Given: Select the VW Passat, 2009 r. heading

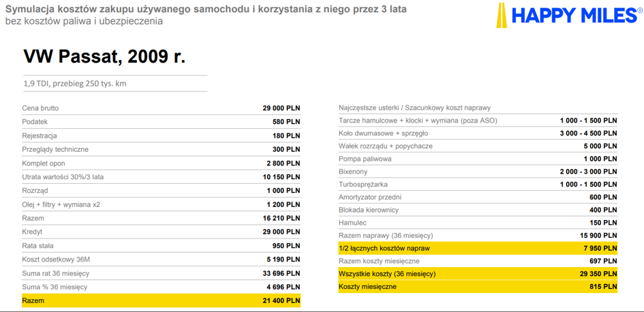Looking at the screenshot, I should tap(104, 57).
